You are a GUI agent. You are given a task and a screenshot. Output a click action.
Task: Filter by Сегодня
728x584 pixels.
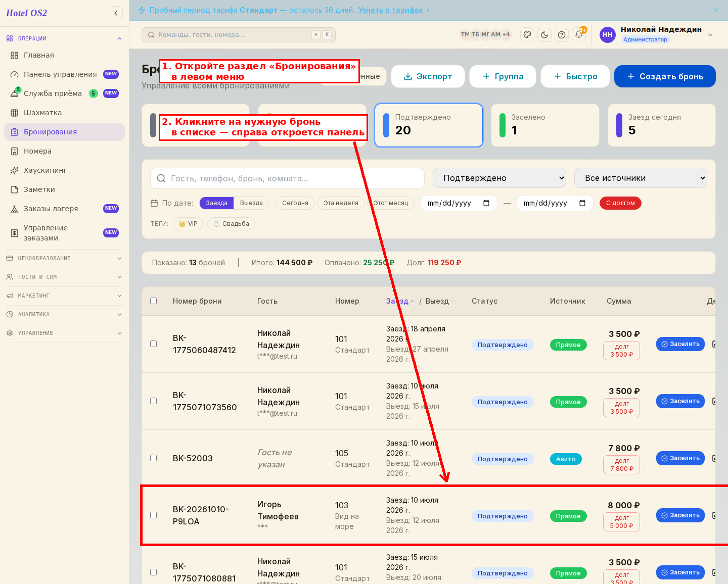pos(295,203)
